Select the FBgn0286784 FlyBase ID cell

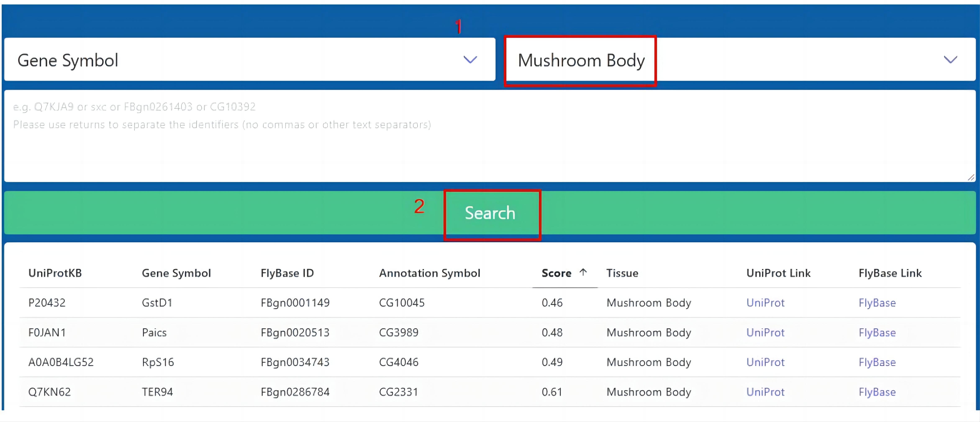click(x=295, y=392)
